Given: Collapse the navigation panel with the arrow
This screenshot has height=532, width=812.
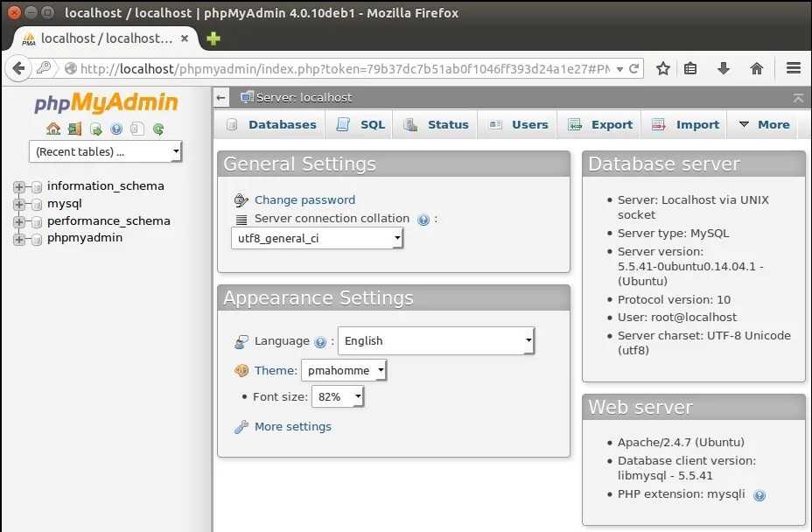Looking at the screenshot, I should click(x=221, y=97).
